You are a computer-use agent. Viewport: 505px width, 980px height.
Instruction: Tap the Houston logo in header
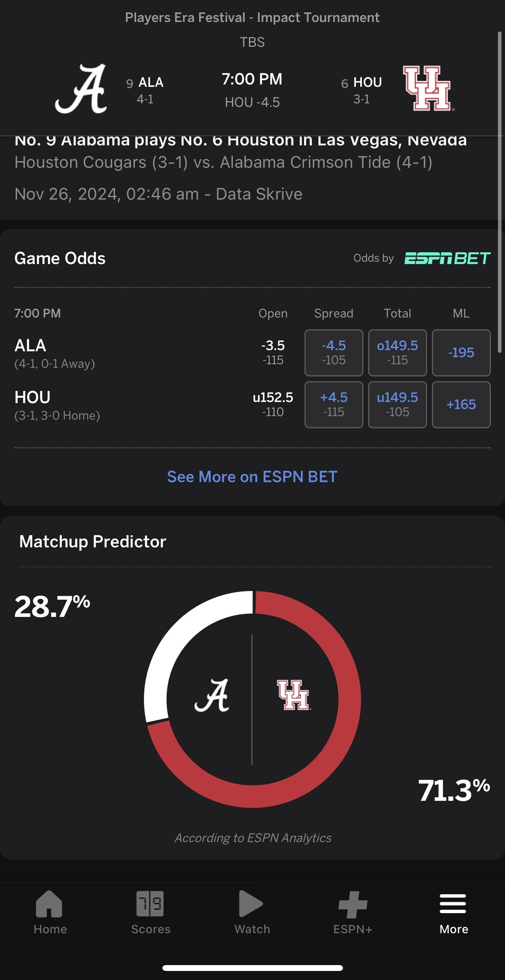(x=428, y=88)
